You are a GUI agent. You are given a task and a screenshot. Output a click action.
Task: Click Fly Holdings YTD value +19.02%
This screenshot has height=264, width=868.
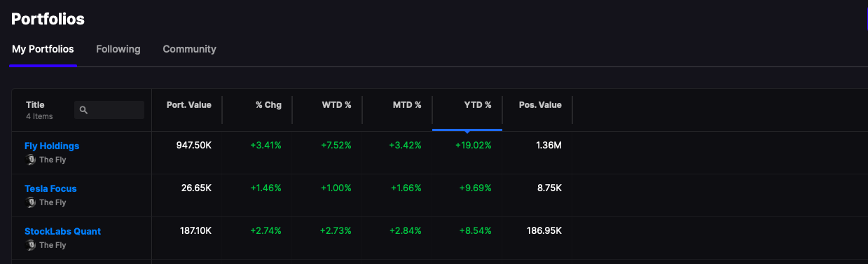(474, 146)
